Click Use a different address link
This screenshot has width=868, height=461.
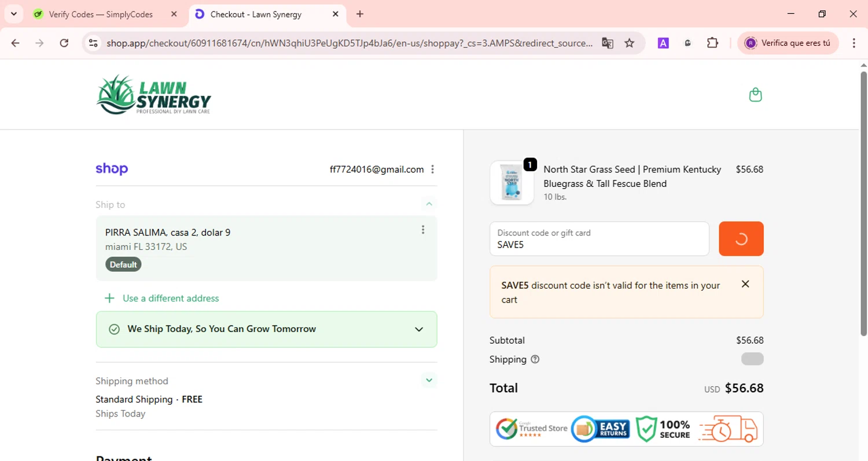(x=171, y=298)
